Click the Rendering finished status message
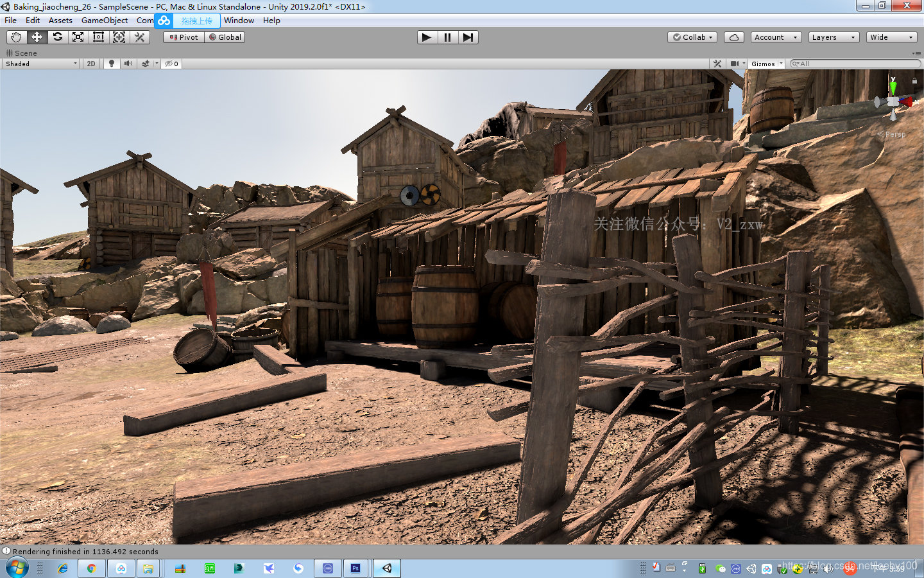 click(85, 552)
